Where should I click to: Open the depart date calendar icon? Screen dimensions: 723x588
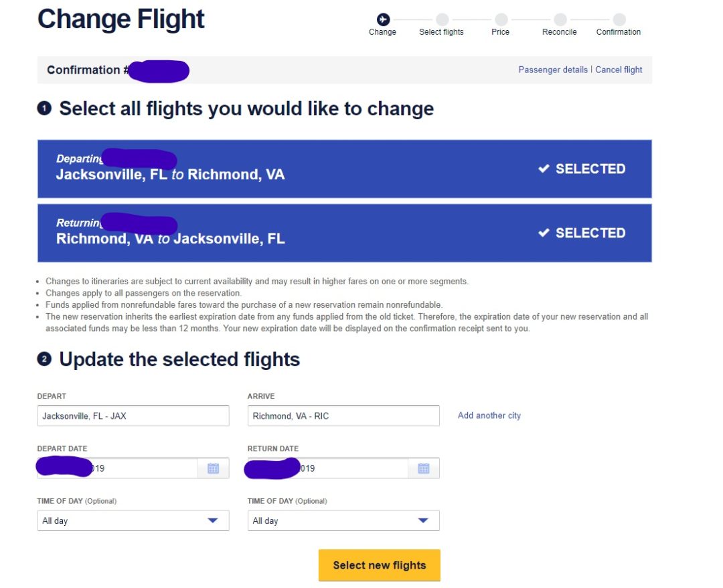[x=214, y=468]
